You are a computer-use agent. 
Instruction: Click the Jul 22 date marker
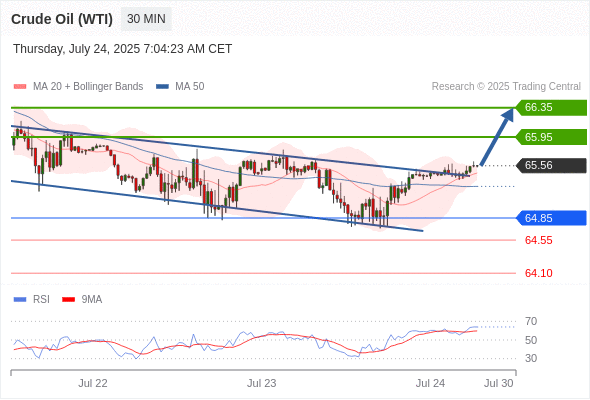[93, 383]
